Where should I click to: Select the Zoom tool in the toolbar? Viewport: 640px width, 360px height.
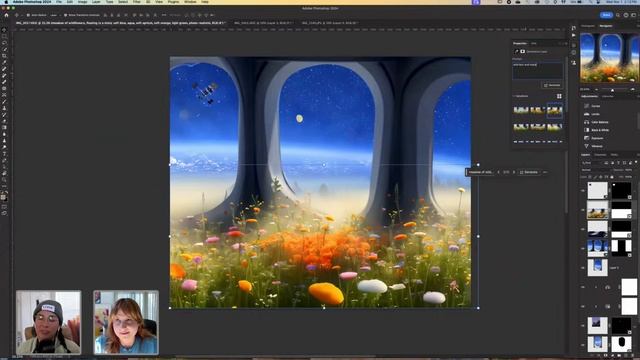point(4,180)
